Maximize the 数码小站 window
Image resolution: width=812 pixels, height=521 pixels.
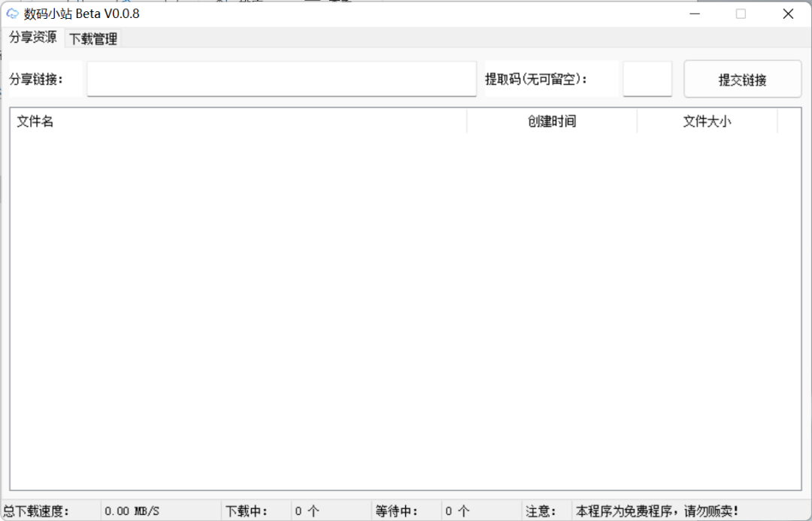tap(741, 14)
